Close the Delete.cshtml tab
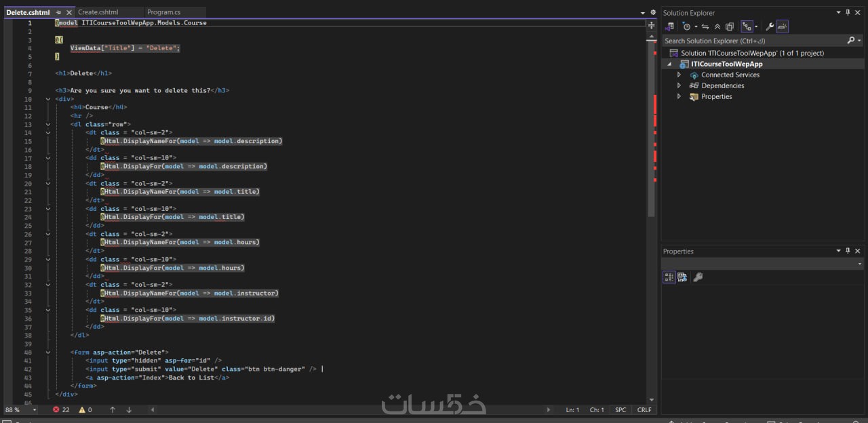This screenshot has width=868, height=423. (x=69, y=12)
